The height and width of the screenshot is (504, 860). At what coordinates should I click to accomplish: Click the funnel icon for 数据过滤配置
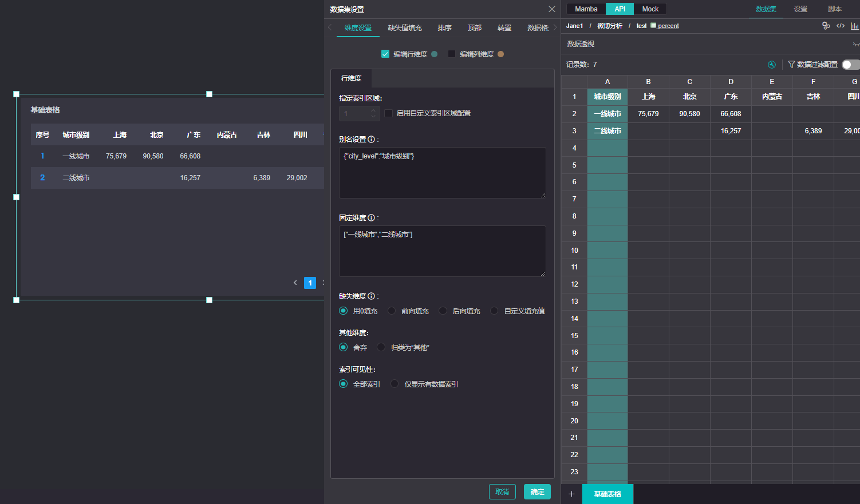791,65
